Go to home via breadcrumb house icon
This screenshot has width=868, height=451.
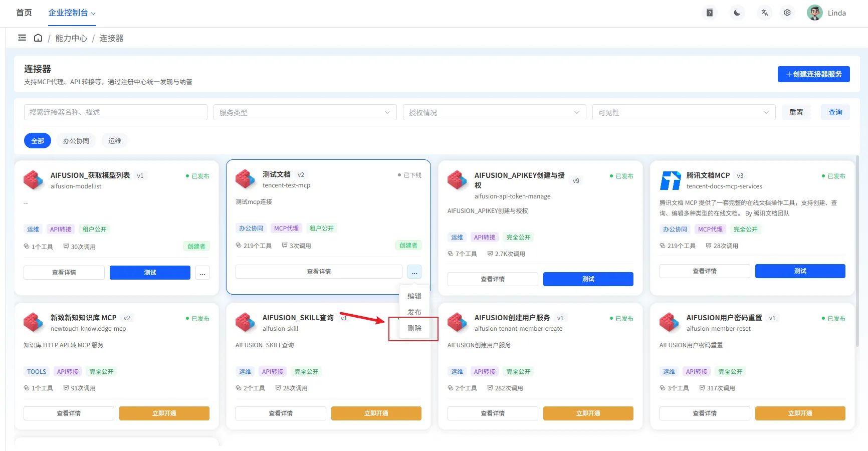[x=38, y=38]
